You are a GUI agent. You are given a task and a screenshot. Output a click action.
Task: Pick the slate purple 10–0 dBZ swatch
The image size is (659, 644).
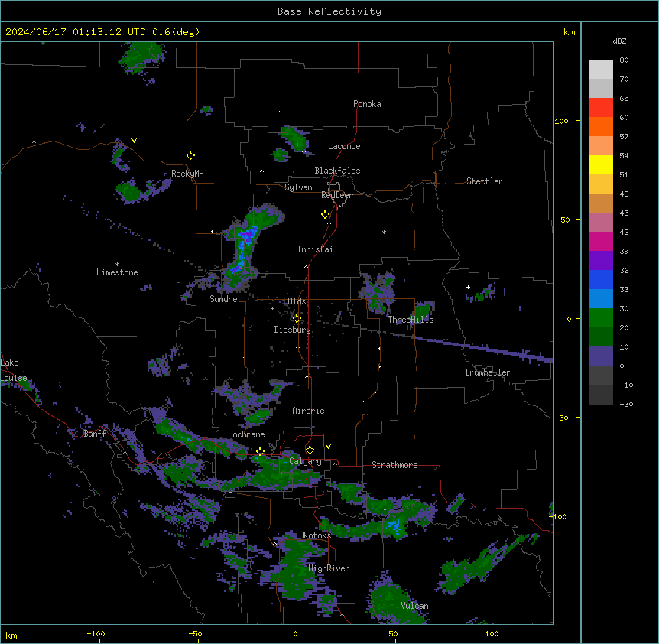601,356
